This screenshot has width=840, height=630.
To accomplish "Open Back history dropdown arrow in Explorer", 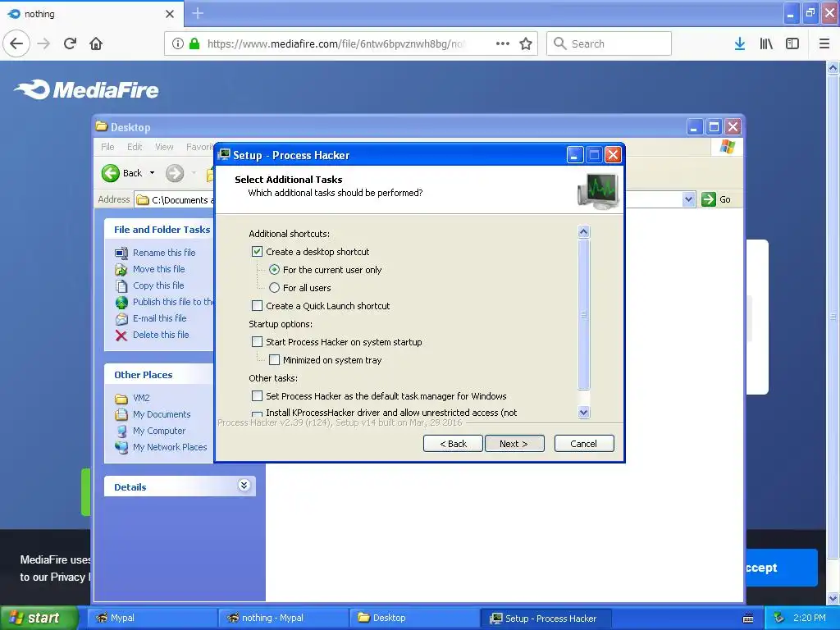I will point(152,173).
